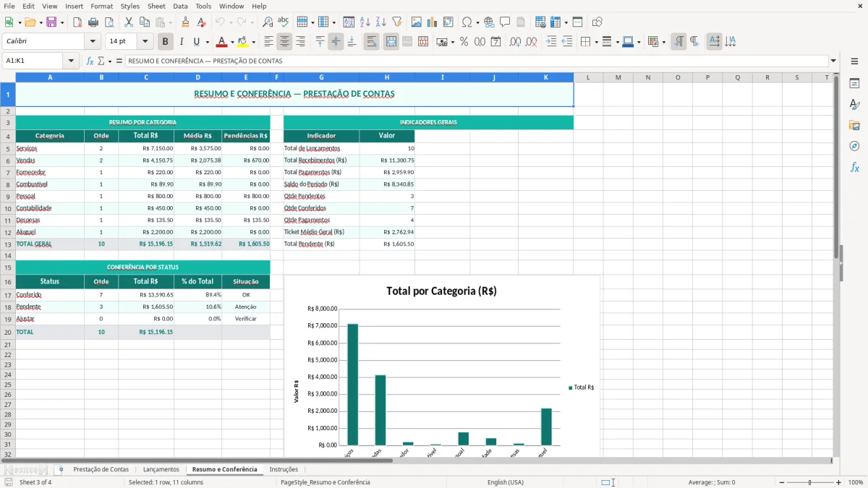The height and width of the screenshot is (488, 868).
Task: Switch to the Lançamentos sheet tab
Action: tap(161, 469)
